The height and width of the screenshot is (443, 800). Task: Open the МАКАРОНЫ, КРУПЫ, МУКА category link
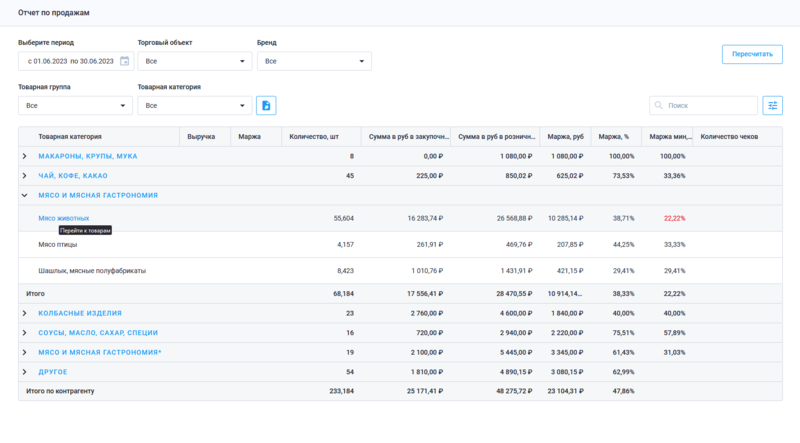(x=88, y=156)
